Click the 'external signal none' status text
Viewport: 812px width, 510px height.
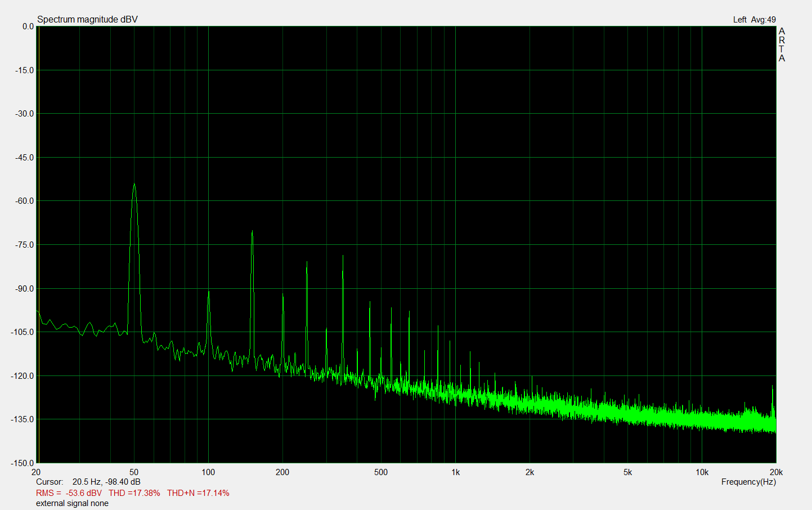pos(72,503)
